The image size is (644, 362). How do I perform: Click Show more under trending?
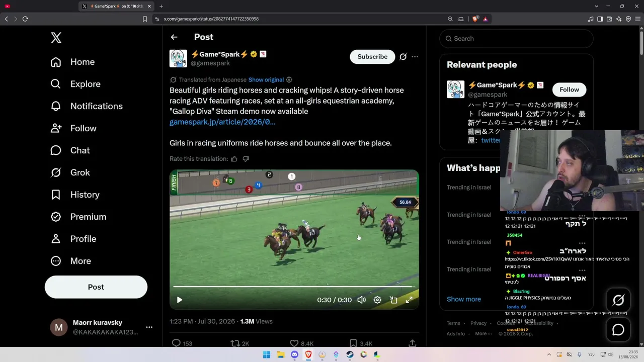(464, 299)
